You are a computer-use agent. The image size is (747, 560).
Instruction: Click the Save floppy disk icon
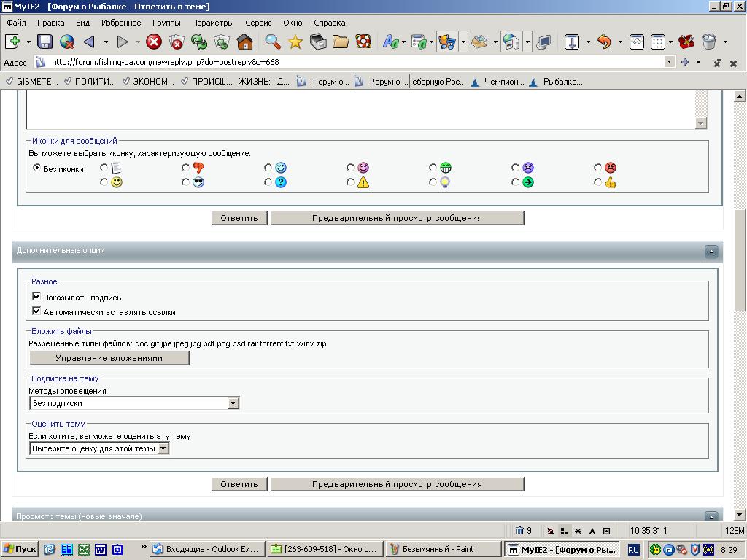coord(45,42)
